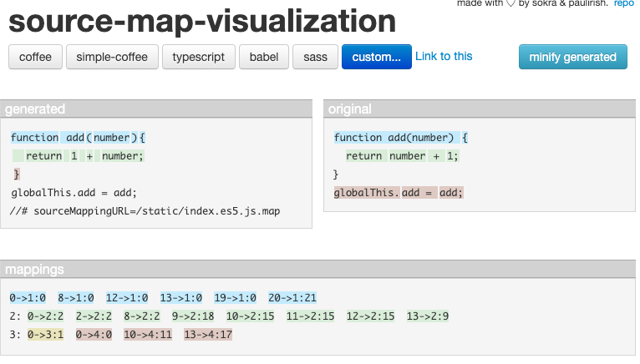Switch to the babel example

coord(262,57)
